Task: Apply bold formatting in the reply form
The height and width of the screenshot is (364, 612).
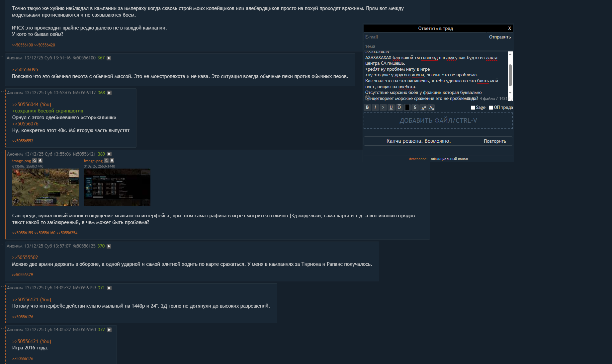Action: pyautogui.click(x=367, y=107)
